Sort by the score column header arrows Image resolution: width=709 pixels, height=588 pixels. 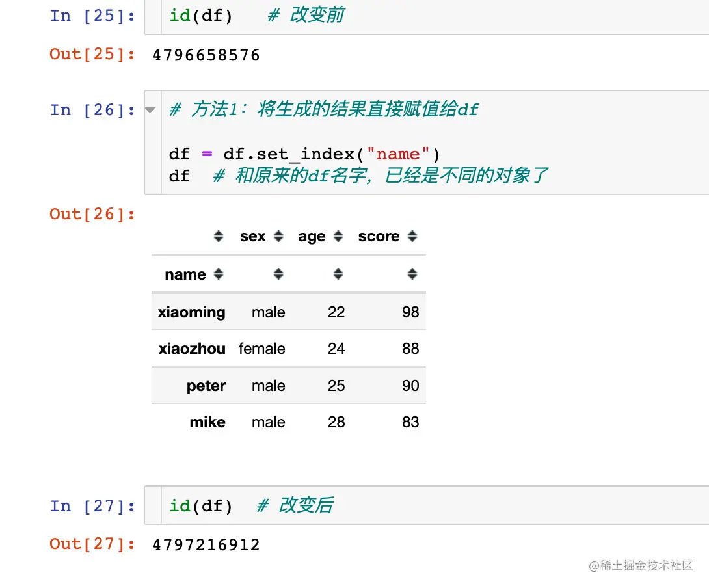coord(412,236)
